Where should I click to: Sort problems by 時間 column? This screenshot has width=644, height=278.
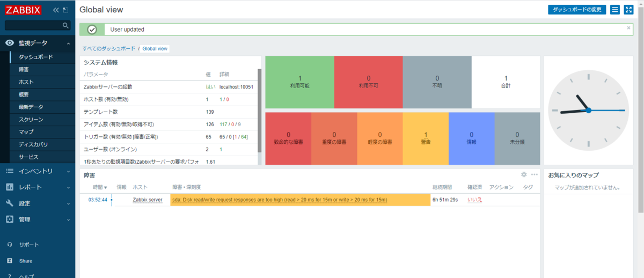tap(100, 187)
